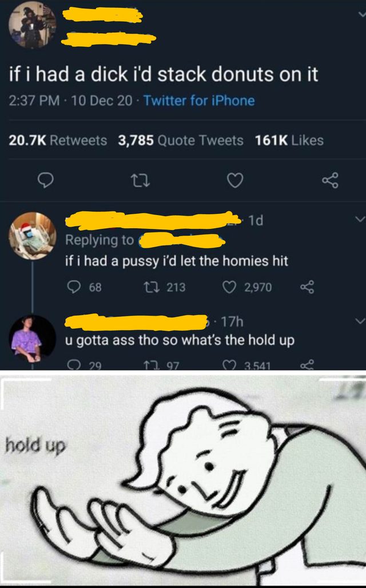This screenshot has width=366, height=588.
Task: Retweet the reply with 97 retweets
Action: (151, 365)
